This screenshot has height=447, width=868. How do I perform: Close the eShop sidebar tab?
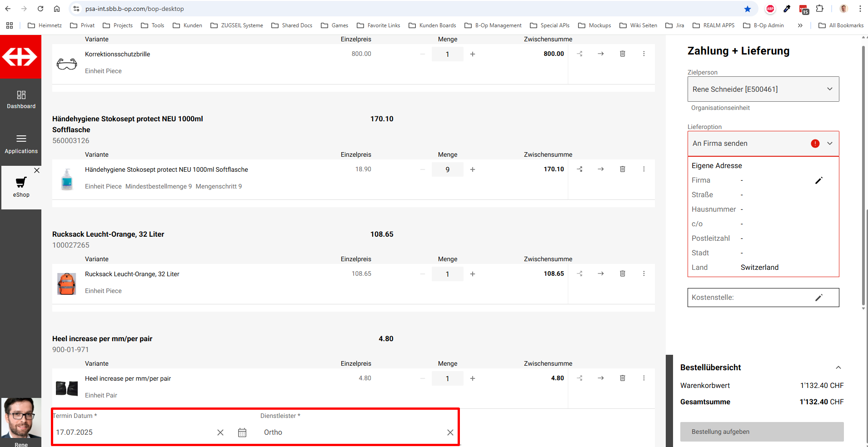pyautogui.click(x=37, y=170)
